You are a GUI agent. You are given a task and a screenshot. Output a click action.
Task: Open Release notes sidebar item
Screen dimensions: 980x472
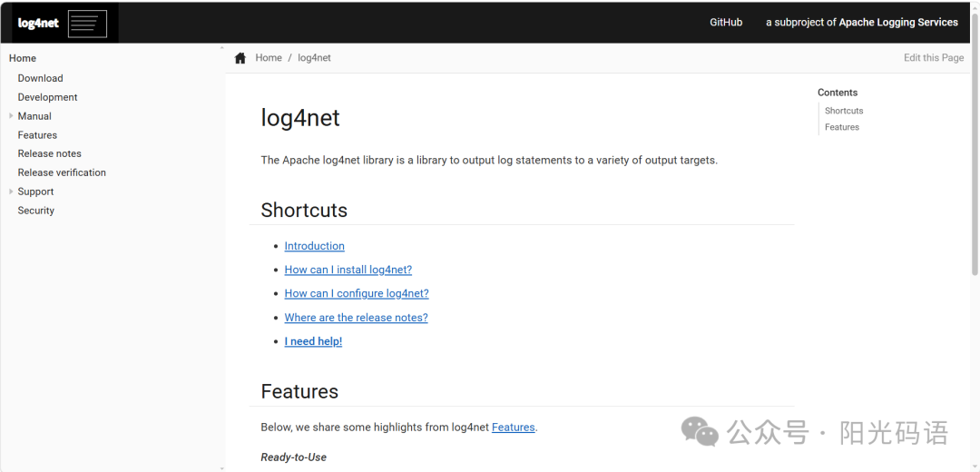coord(49,153)
